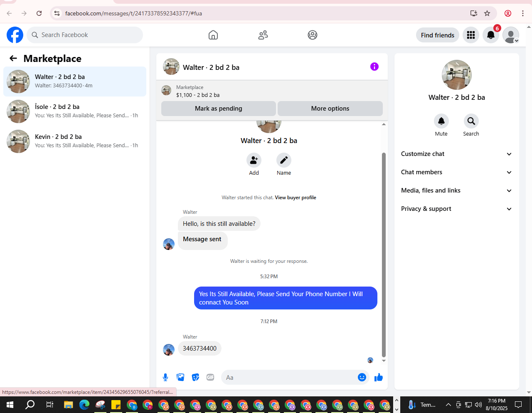The width and height of the screenshot is (532, 413).
Task: Click Walter's message 3463734400
Action: [199, 349]
